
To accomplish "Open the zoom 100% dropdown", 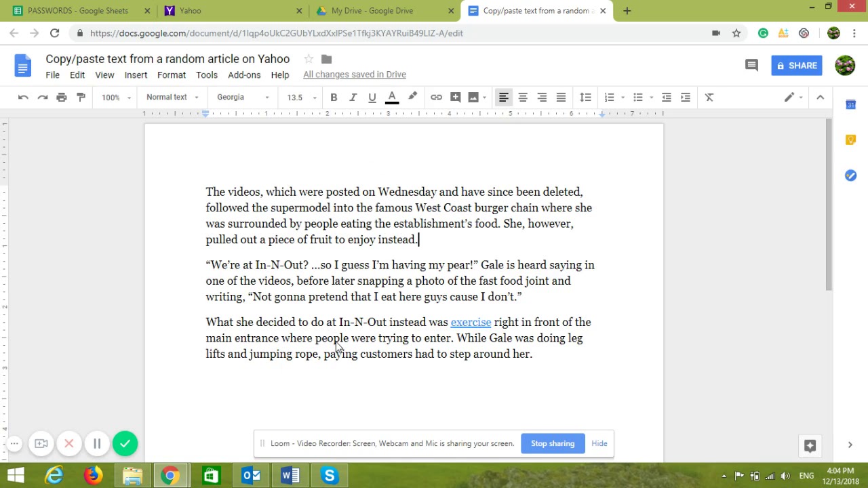I will [116, 98].
